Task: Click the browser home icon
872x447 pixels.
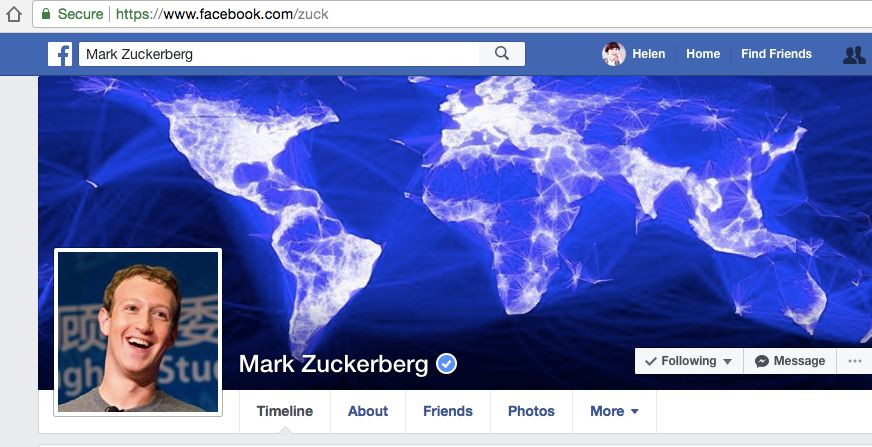Action: tap(13, 14)
